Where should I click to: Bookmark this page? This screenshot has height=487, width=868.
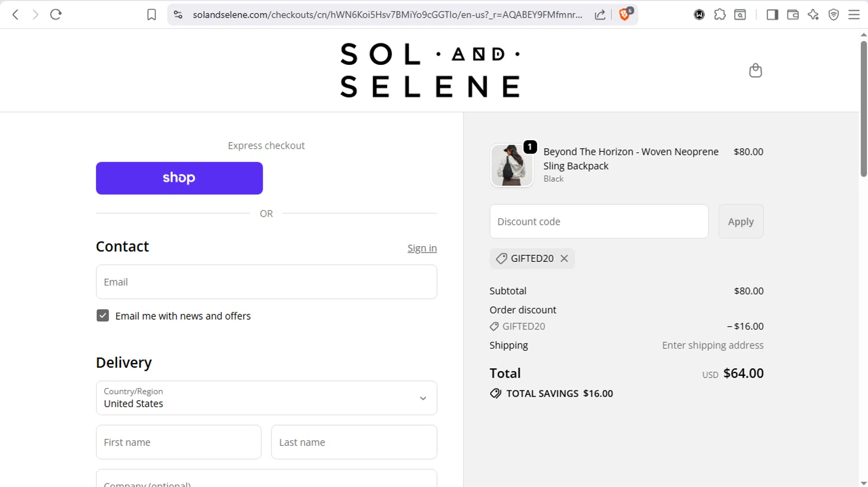click(x=152, y=14)
